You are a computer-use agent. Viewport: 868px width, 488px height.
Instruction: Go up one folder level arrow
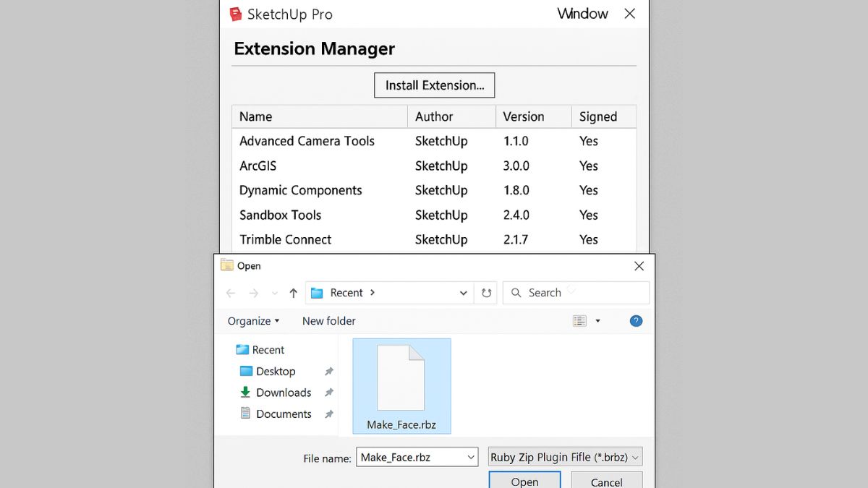click(293, 293)
